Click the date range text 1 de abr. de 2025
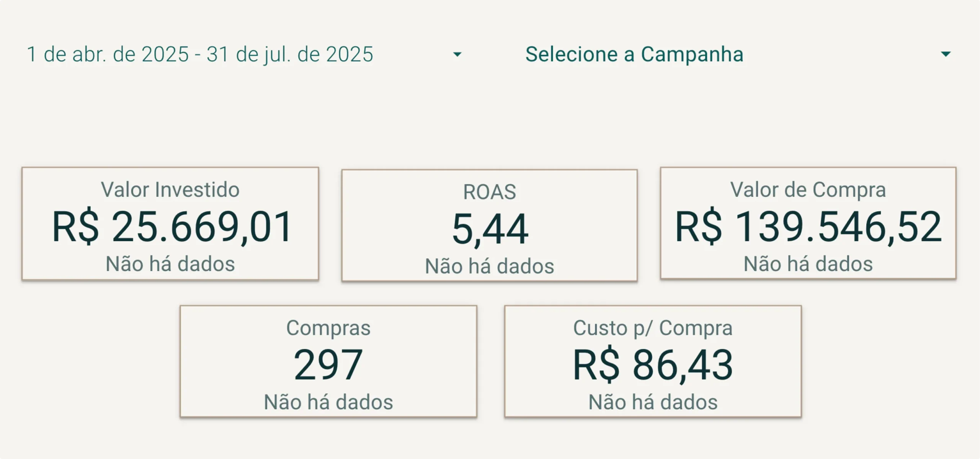Screen dimensions: 980x459 coord(199,54)
